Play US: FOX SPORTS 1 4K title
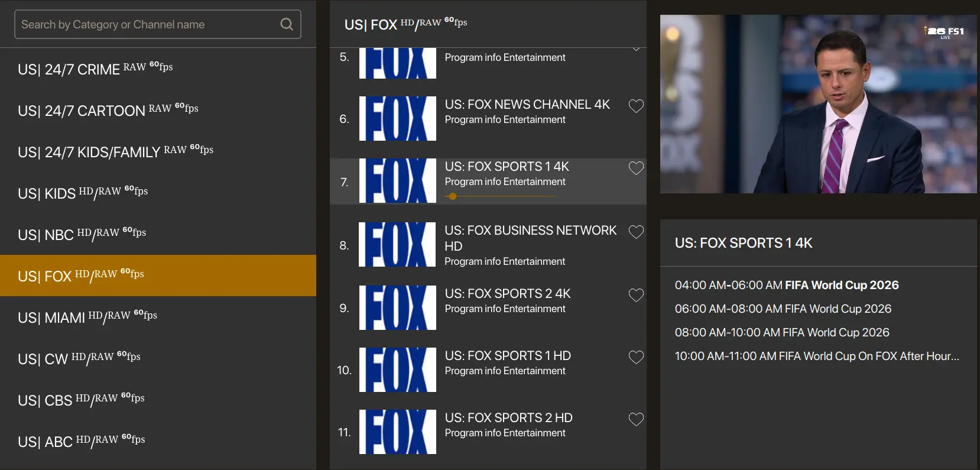 (x=507, y=166)
